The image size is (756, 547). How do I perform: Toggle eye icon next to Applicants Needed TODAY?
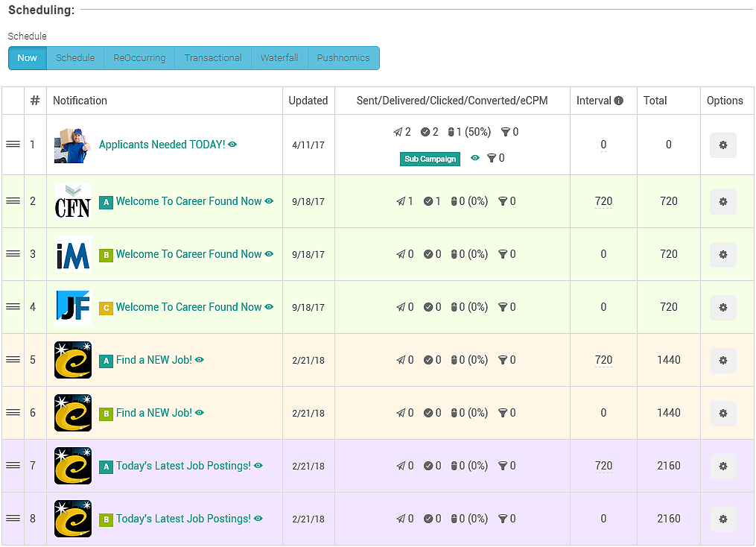tap(233, 145)
